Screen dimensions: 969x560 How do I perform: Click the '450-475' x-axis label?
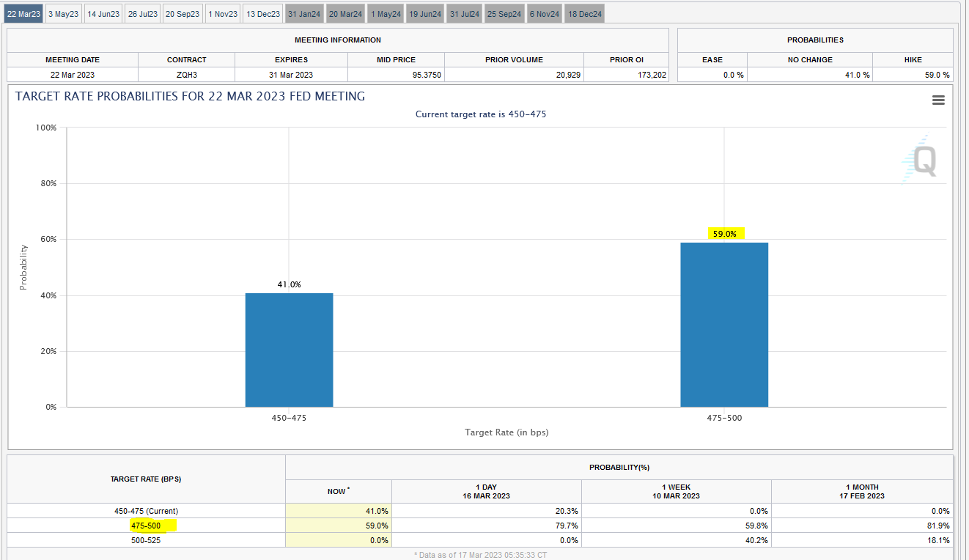click(289, 418)
